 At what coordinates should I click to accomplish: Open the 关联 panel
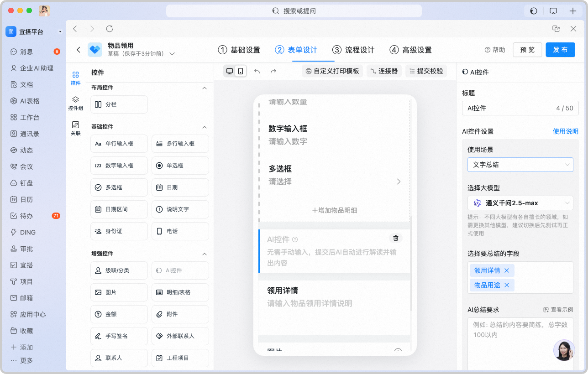click(x=76, y=129)
